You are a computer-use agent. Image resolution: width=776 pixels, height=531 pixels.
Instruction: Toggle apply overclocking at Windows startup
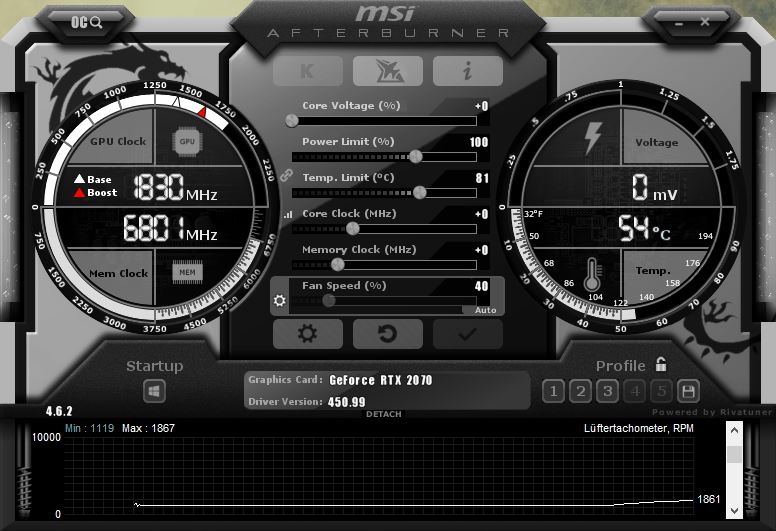(x=154, y=391)
